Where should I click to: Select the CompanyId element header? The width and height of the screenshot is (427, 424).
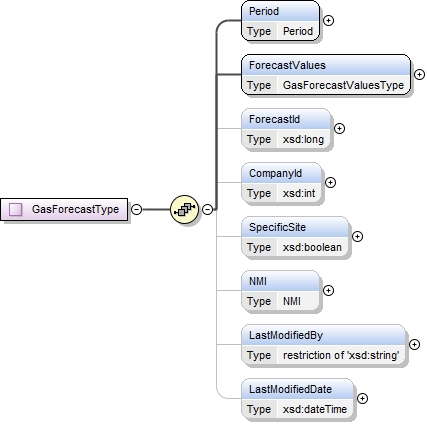tap(281, 173)
